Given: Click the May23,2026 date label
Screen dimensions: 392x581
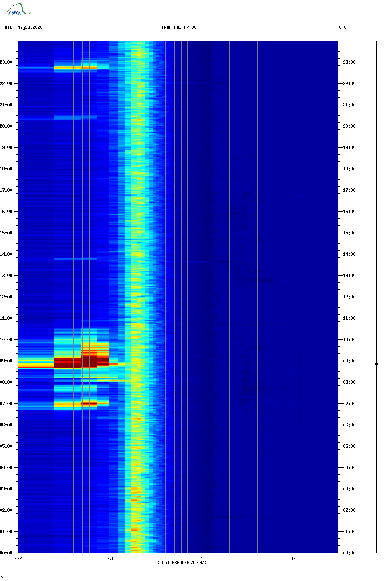Looking at the screenshot, I should [x=30, y=27].
